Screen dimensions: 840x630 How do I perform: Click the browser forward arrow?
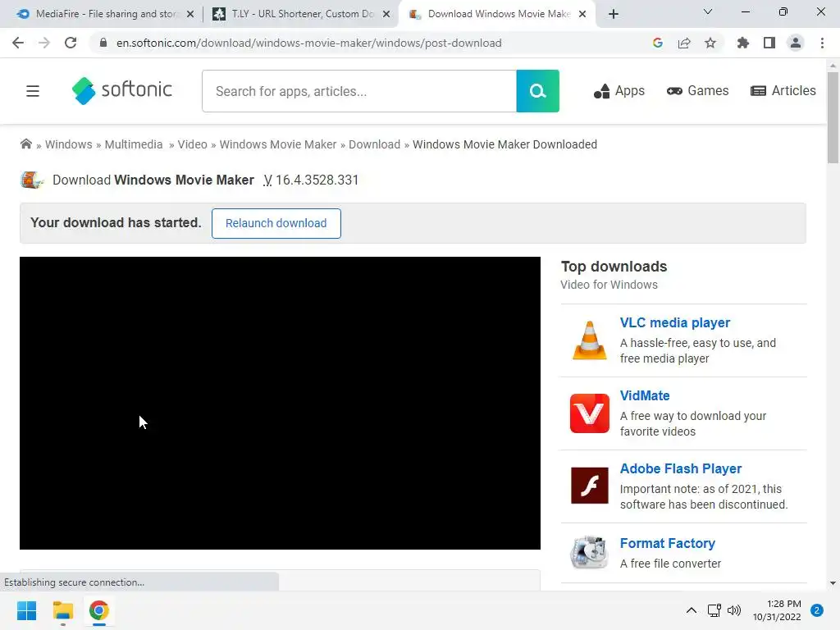tap(44, 43)
